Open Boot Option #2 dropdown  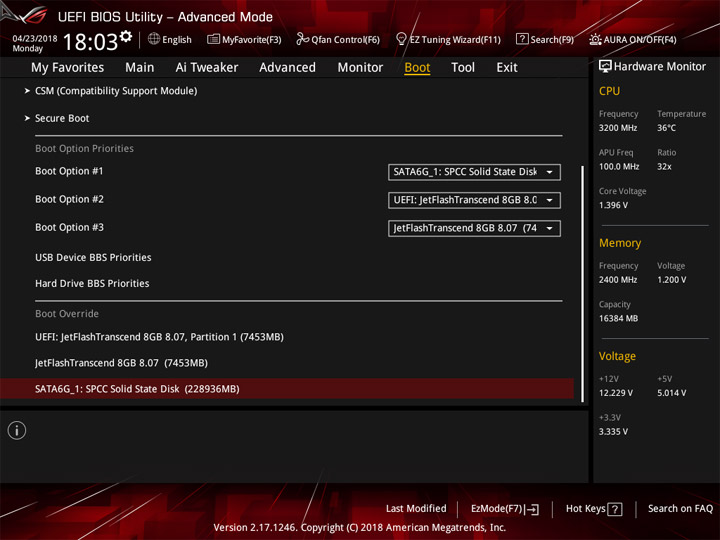tap(474, 200)
